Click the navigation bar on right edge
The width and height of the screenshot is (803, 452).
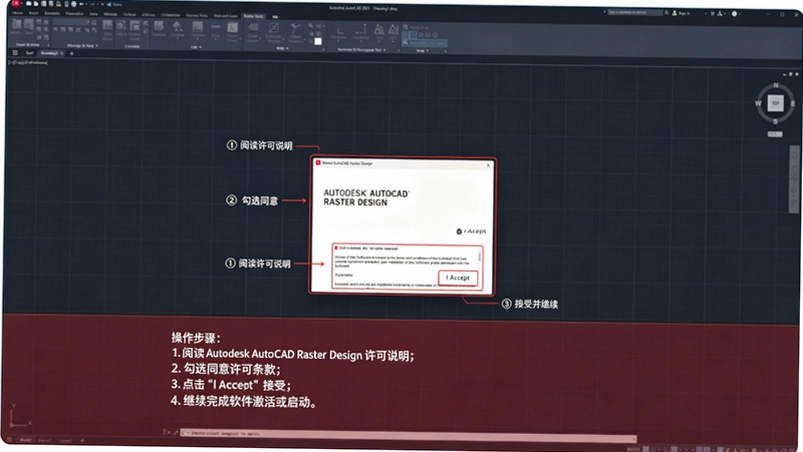(x=794, y=179)
